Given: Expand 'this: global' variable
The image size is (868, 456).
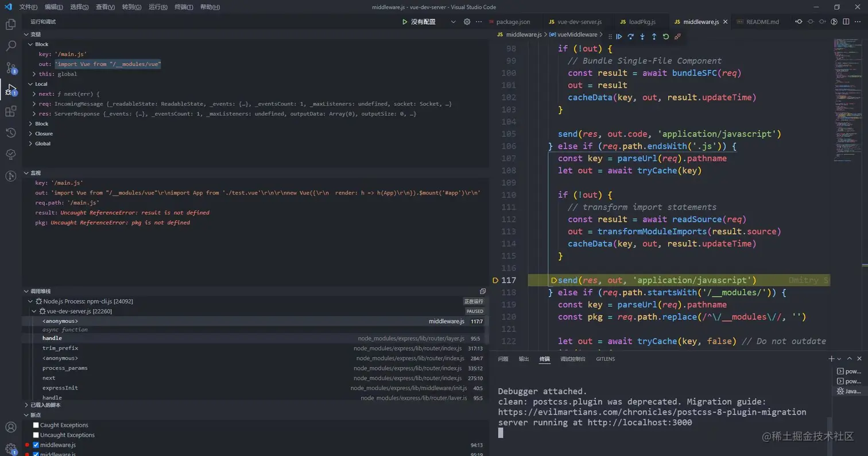Looking at the screenshot, I should click(x=34, y=74).
